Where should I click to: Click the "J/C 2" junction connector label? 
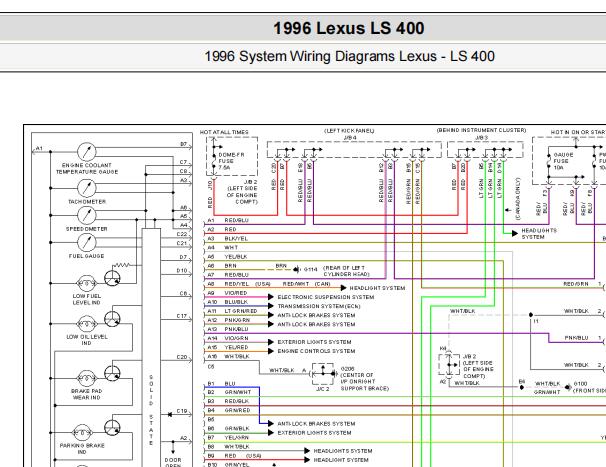323,389
